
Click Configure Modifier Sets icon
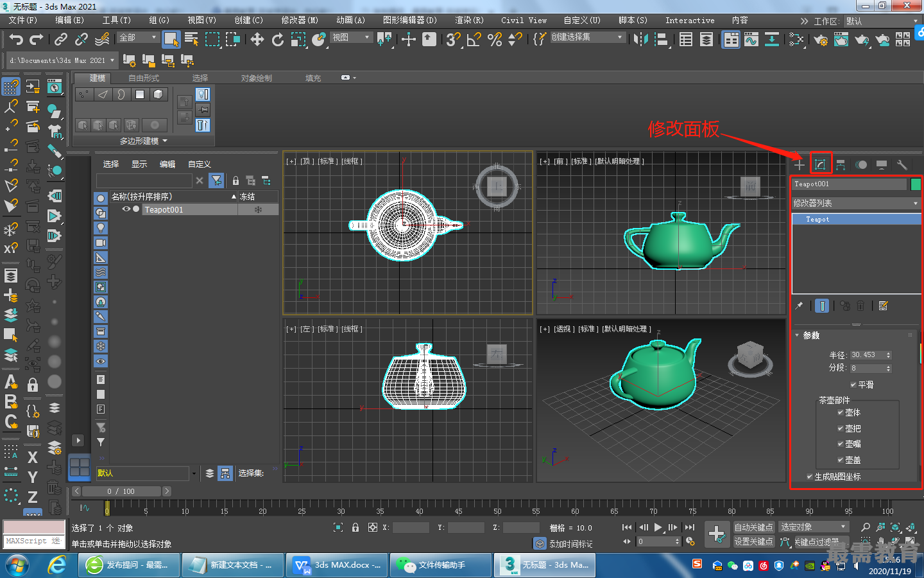pos(884,306)
